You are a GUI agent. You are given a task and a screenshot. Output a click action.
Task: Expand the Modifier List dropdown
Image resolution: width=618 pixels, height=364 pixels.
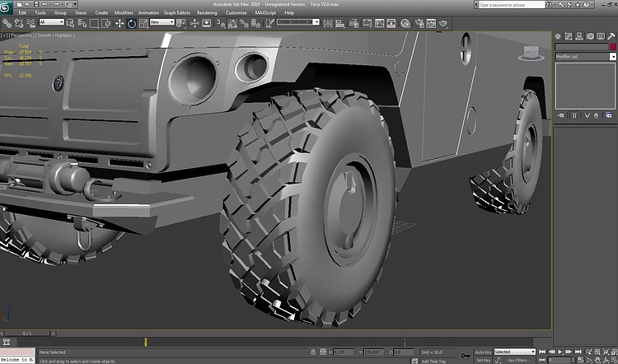point(613,56)
